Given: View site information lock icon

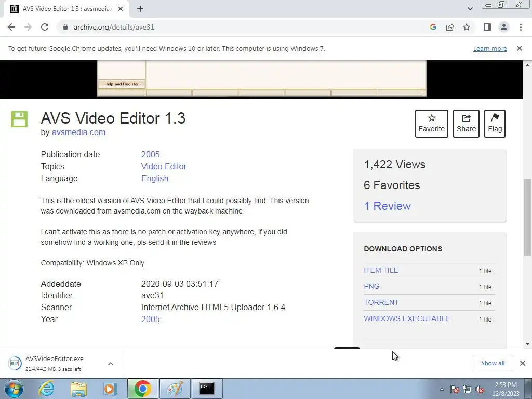Looking at the screenshot, I should pos(65,27).
